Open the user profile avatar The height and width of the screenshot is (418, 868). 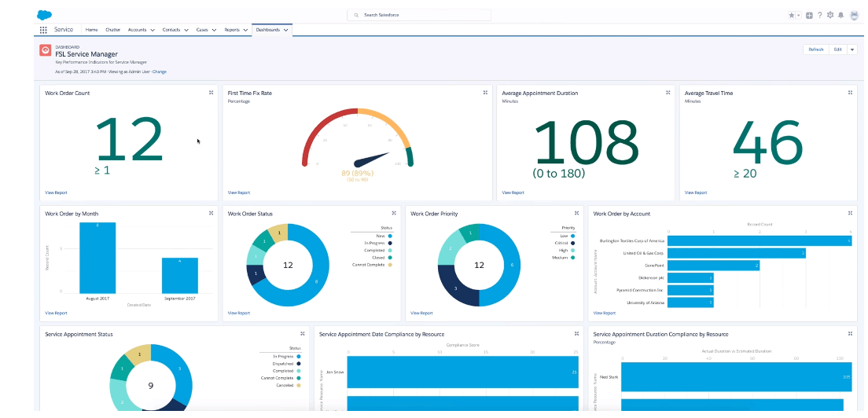click(854, 15)
